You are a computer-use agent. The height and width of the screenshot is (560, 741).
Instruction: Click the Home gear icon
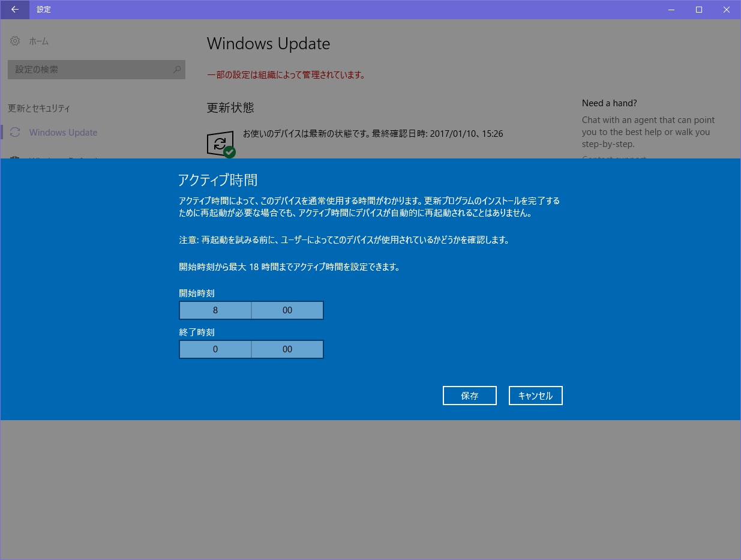click(15, 41)
